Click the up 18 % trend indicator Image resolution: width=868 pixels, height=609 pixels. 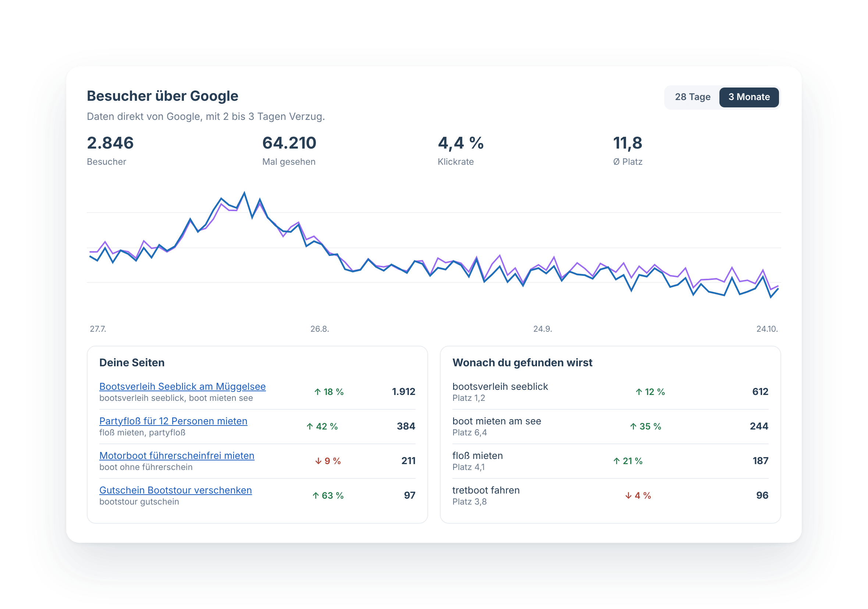(329, 392)
